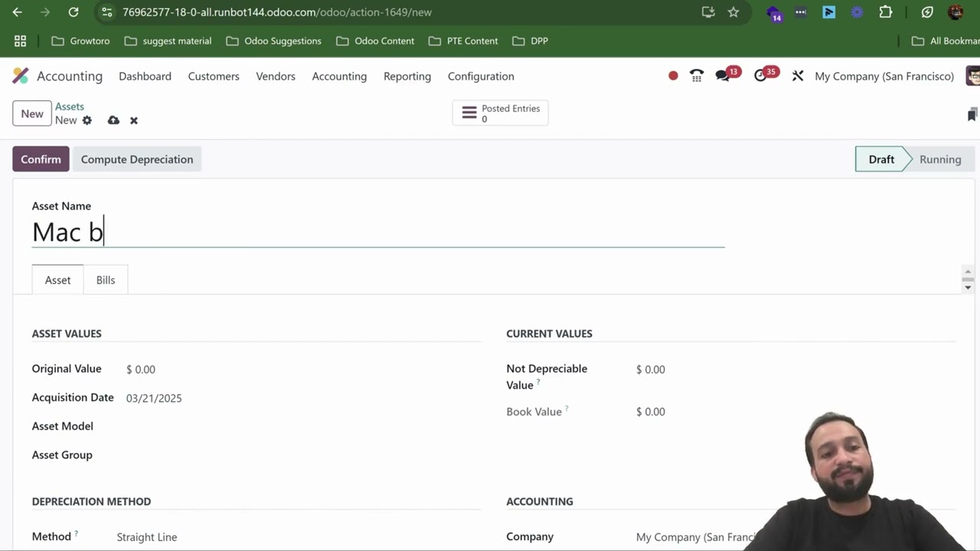Open the DPP bookmark folder
The width and height of the screenshot is (980, 551).
[531, 41]
